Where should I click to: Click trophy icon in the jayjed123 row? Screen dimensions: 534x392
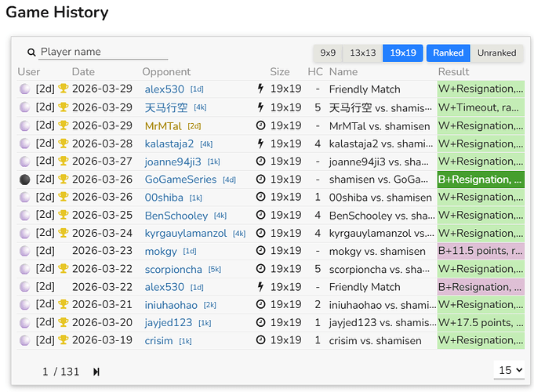[64, 323]
